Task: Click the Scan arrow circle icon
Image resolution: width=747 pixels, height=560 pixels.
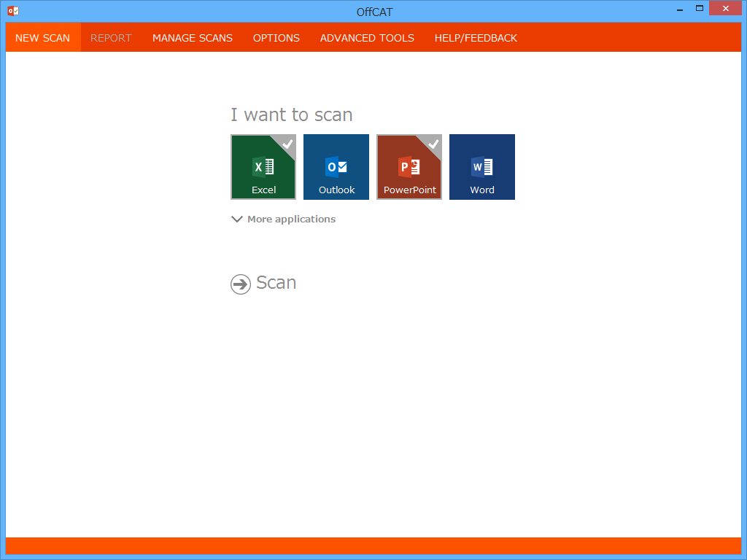Action: click(x=241, y=284)
